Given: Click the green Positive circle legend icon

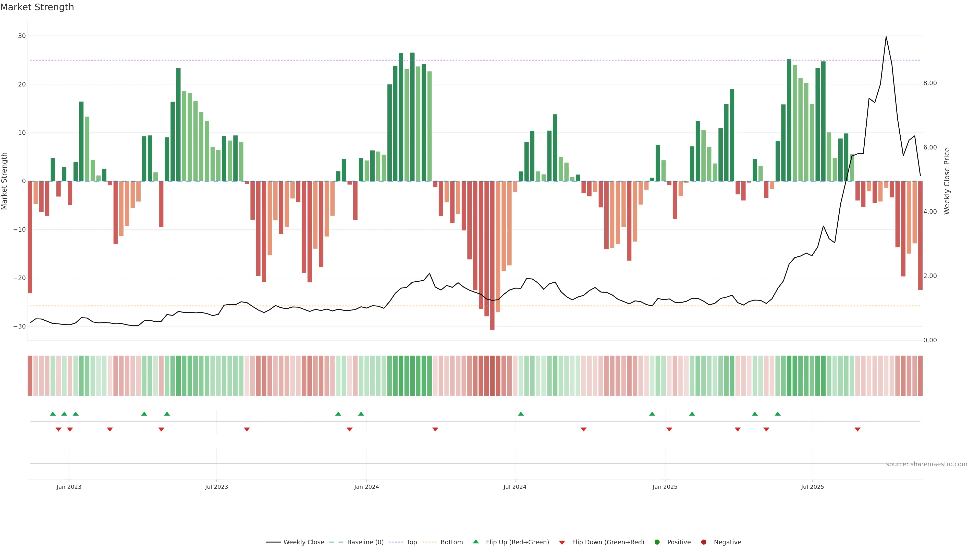Looking at the screenshot, I should tap(657, 542).
